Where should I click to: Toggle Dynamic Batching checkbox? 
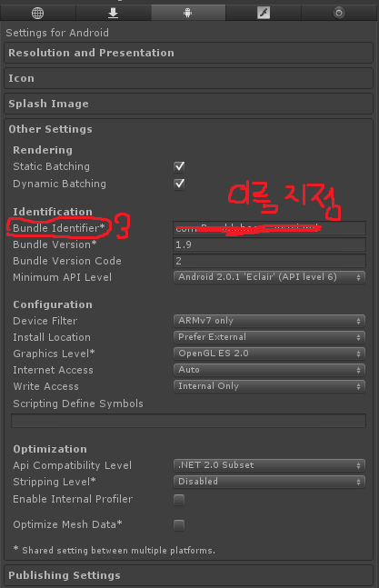click(179, 184)
